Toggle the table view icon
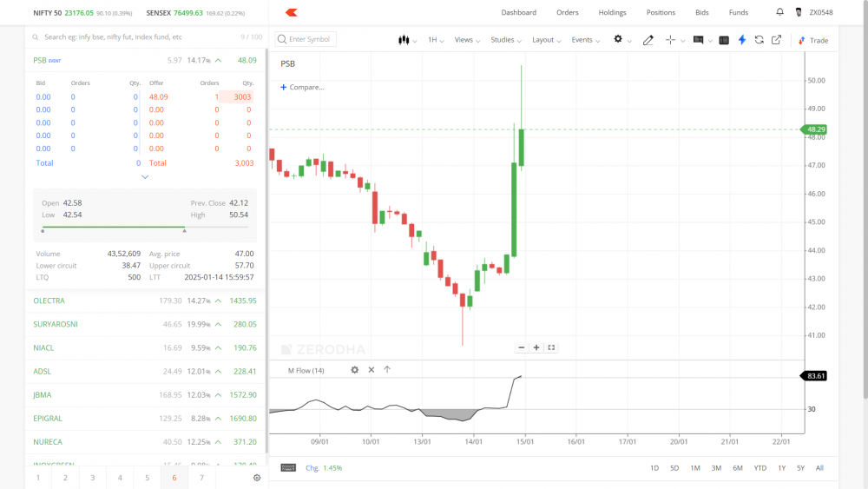 724,40
